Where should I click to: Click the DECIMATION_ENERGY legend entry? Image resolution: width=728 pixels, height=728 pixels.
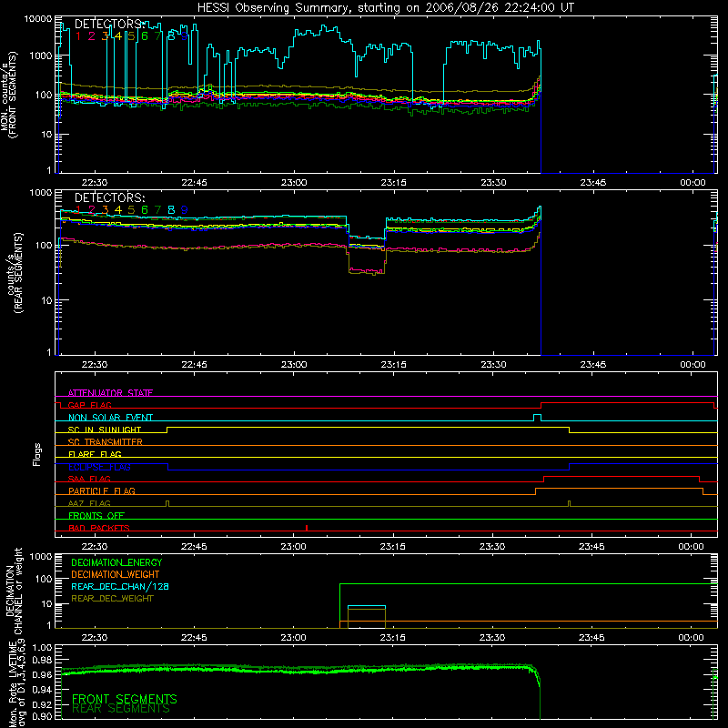[116, 562]
